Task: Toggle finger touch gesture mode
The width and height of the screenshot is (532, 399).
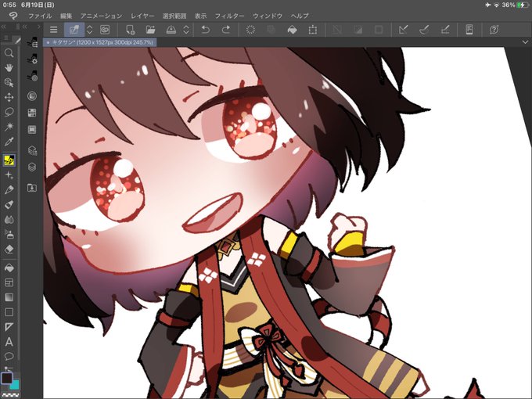Action: point(74,30)
